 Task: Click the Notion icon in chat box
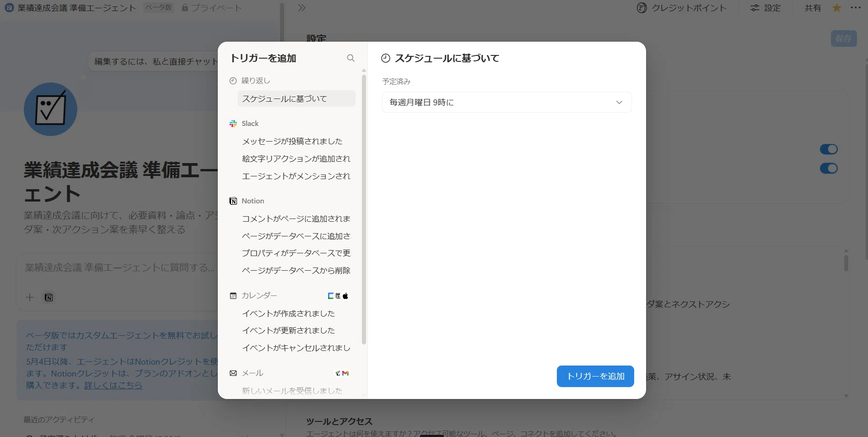coord(49,297)
